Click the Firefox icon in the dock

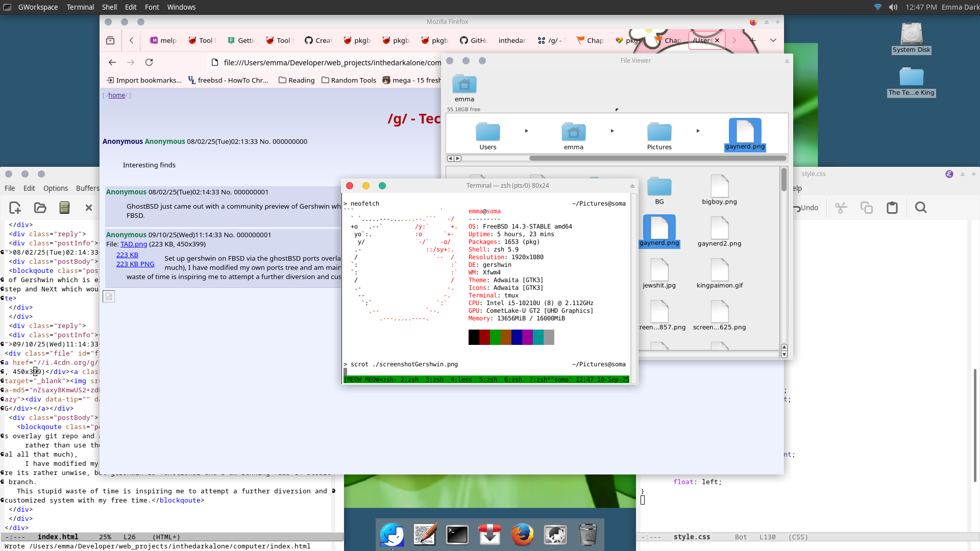(522, 535)
